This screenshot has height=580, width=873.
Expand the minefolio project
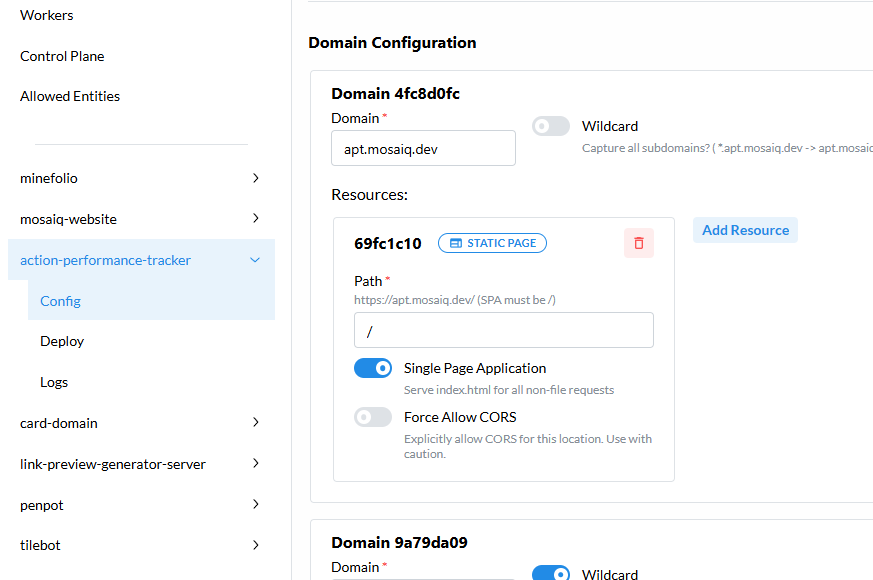pos(256,178)
